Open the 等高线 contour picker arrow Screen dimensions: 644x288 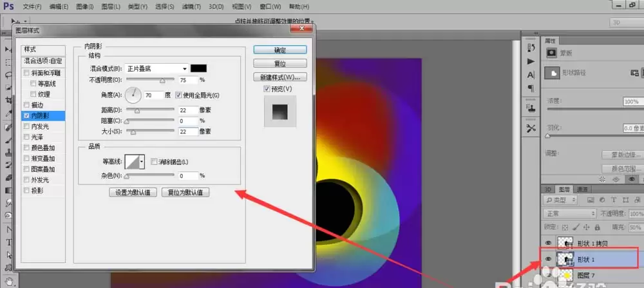tap(142, 162)
